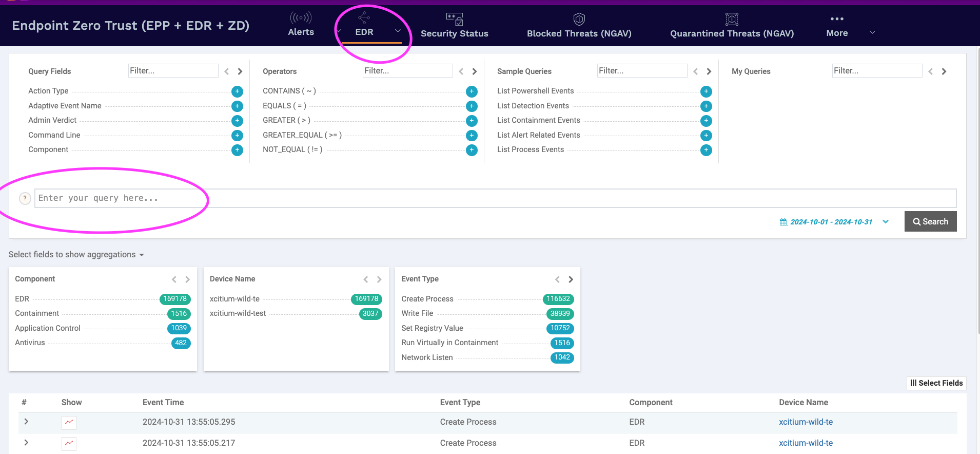The height and width of the screenshot is (454, 980).
Task: Add Command Line field via plus icon
Action: [237, 136]
